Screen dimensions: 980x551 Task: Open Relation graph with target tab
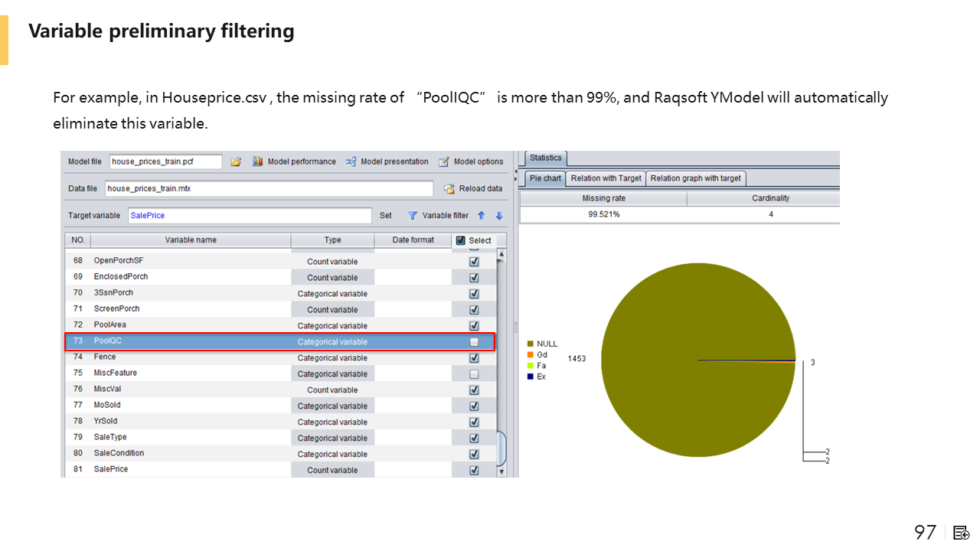coord(695,178)
